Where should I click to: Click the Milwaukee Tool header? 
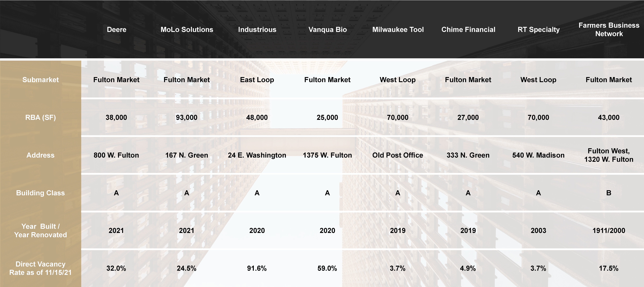(x=398, y=29)
